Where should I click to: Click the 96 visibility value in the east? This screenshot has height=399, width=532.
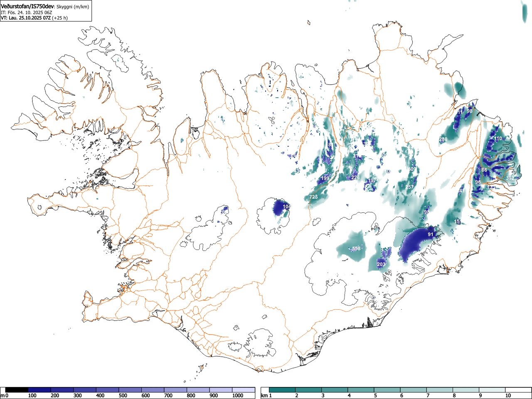click(478, 182)
